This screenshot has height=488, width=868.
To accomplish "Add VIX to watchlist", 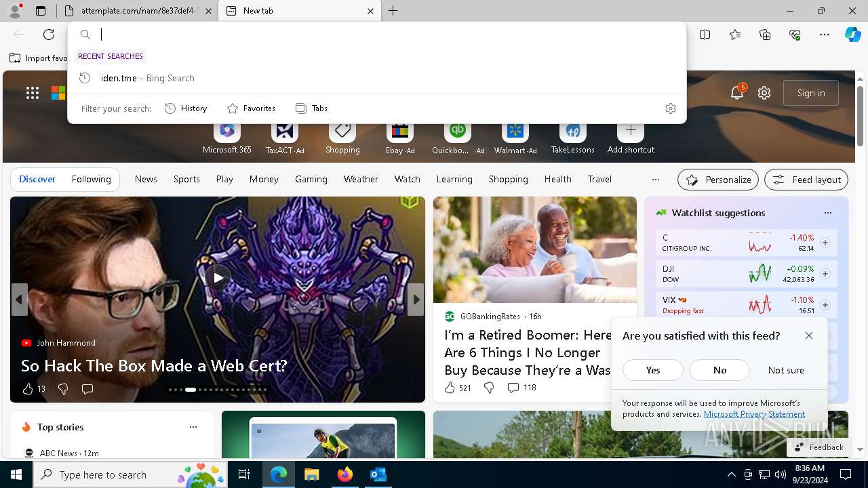I will click(825, 305).
